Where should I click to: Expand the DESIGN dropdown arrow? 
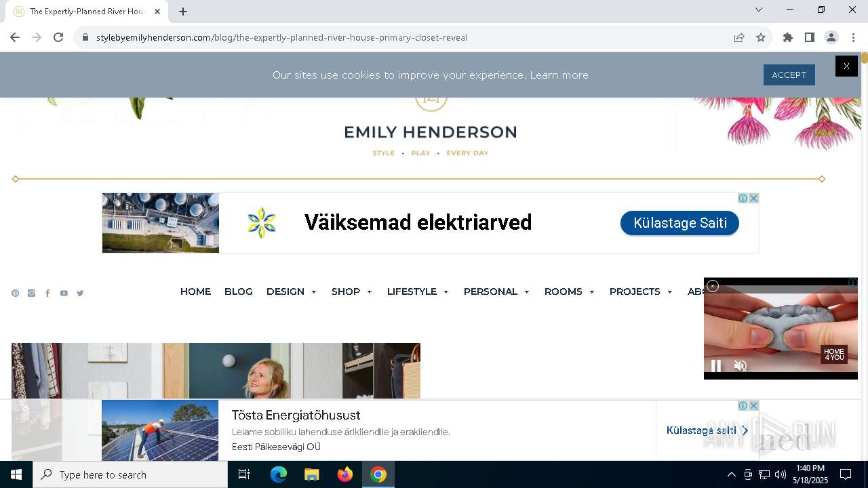click(314, 292)
